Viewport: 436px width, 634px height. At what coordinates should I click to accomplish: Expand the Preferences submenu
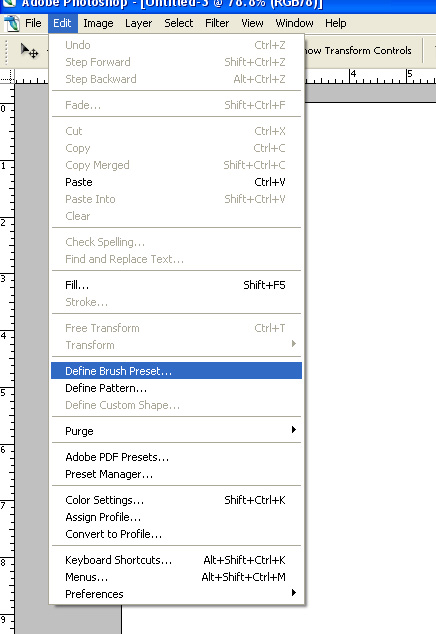coord(176,594)
